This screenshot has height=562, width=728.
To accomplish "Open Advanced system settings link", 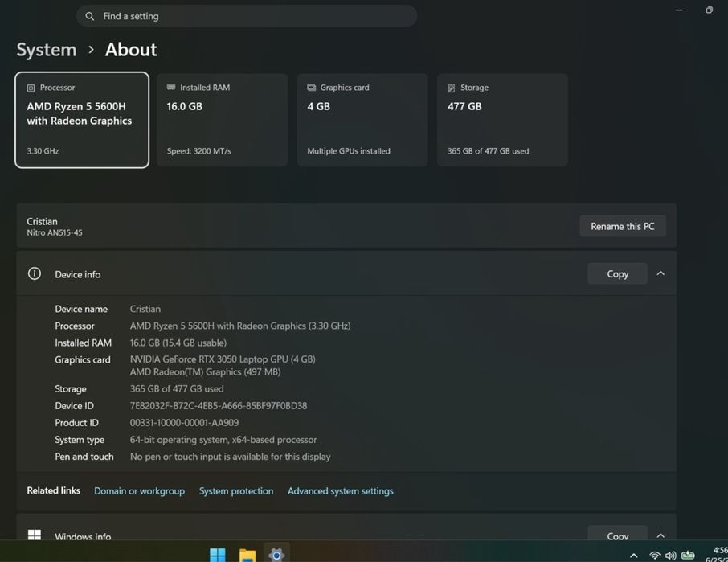I will [341, 491].
